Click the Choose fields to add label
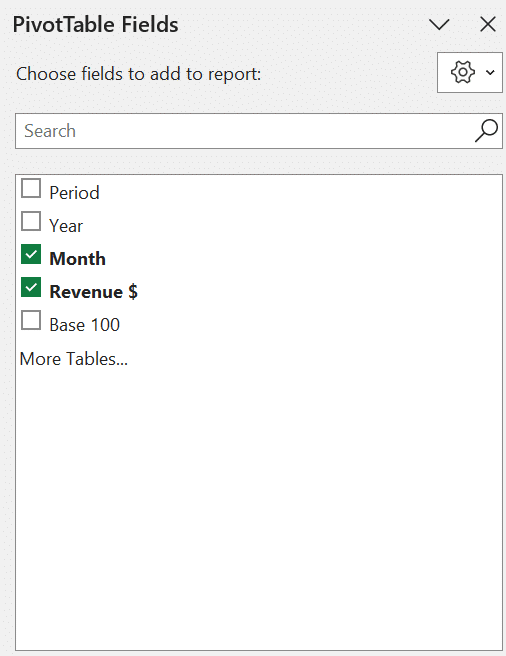 click(x=139, y=74)
